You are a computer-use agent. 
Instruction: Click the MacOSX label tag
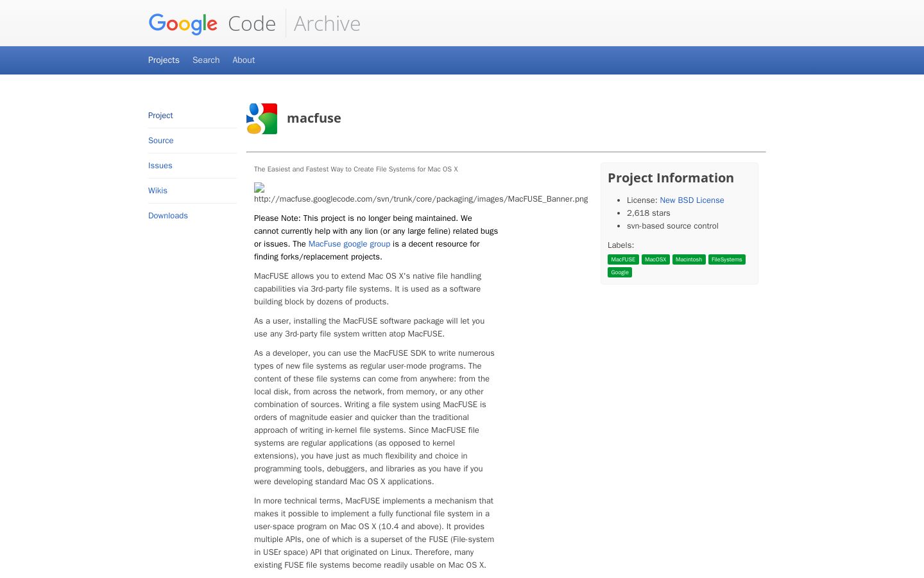click(656, 259)
